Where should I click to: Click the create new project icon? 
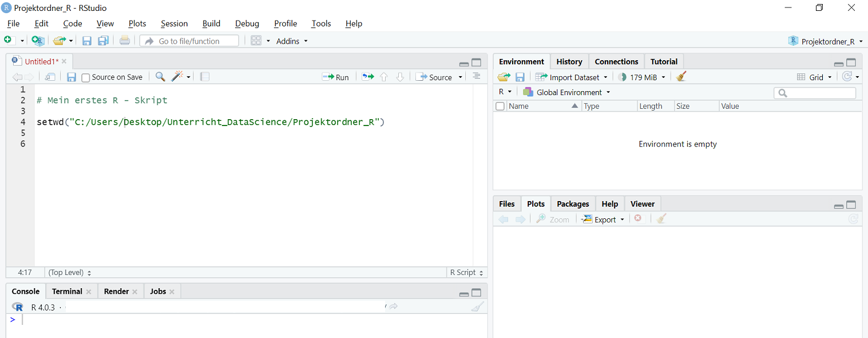point(38,41)
